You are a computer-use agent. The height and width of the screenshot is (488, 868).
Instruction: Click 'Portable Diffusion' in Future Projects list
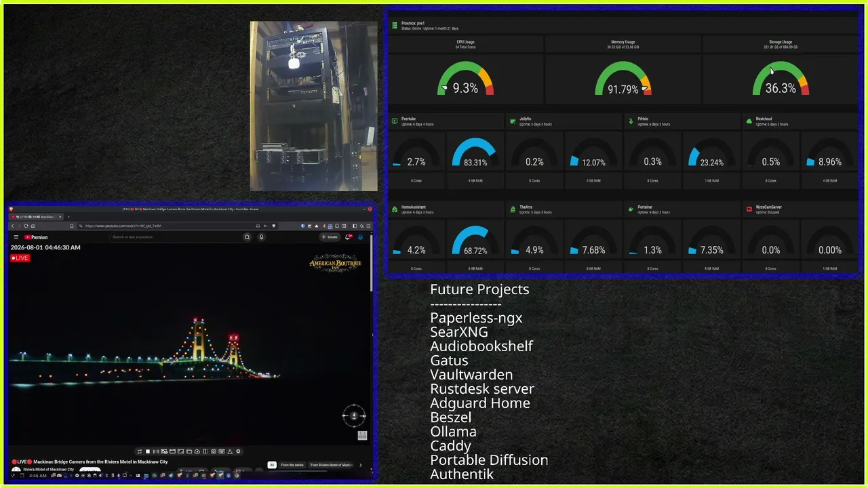pyautogui.click(x=489, y=460)
